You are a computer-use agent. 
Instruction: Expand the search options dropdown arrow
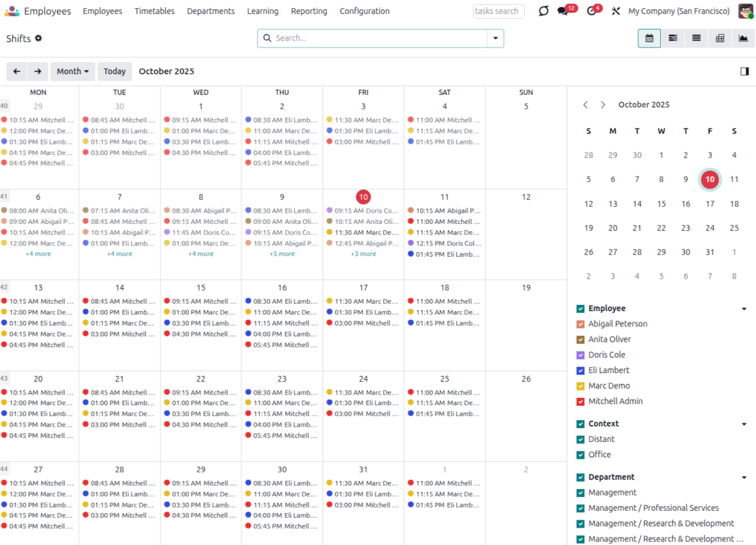point(495,38)
